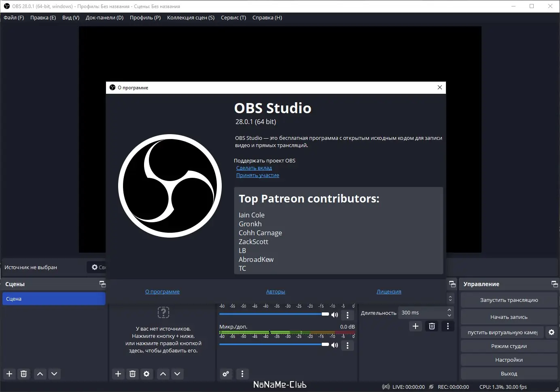Image resolution: width=560 pixels, height=392 pixels.
Task: Click the Iain Cole contributor name
Action: click(252, 215)
